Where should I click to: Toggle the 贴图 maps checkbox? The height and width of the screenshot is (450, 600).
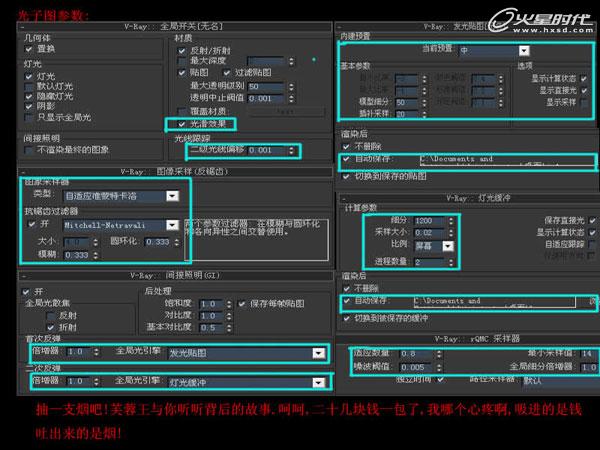click(x=182, y=72)
